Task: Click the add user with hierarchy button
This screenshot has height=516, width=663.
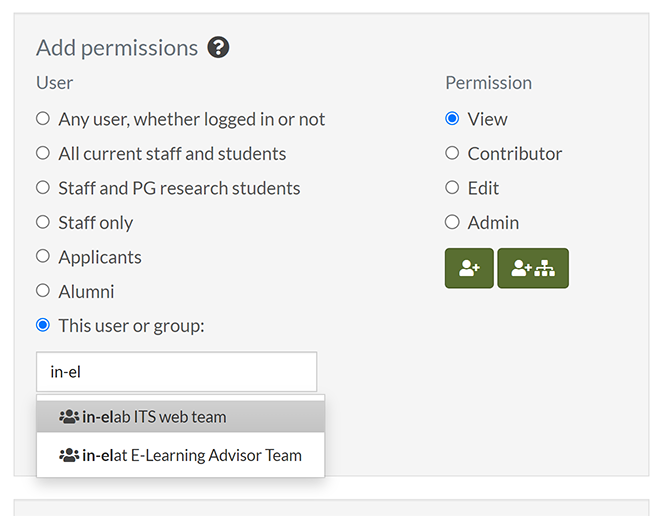Action: (532, 268)
